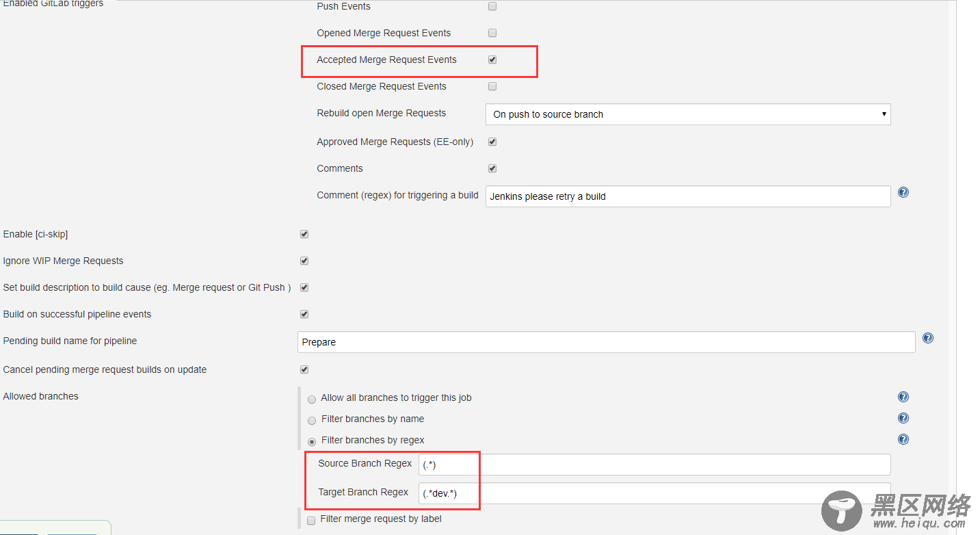Select the 'Target Branch Regex' label
980x535 pixels.
[x=363, y=492]
